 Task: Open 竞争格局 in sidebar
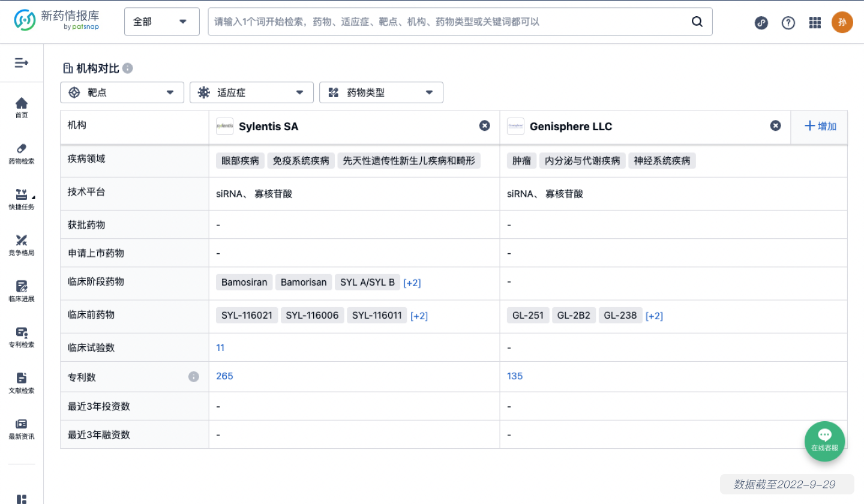tap(22, 245)
